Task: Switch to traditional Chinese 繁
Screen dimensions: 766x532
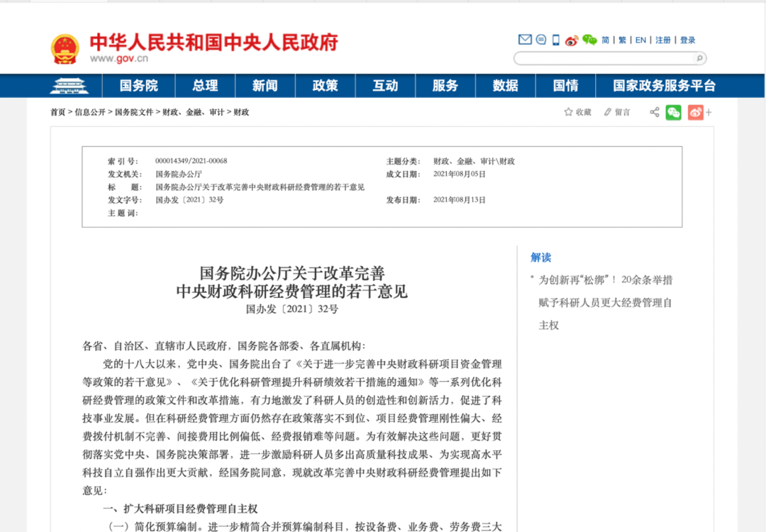Action: pyautogui.click(x=622, y=40)
